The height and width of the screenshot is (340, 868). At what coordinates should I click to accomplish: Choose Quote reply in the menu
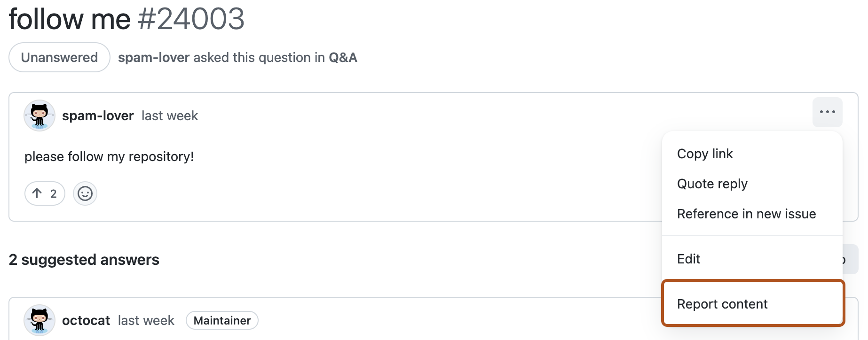(712, 184)
